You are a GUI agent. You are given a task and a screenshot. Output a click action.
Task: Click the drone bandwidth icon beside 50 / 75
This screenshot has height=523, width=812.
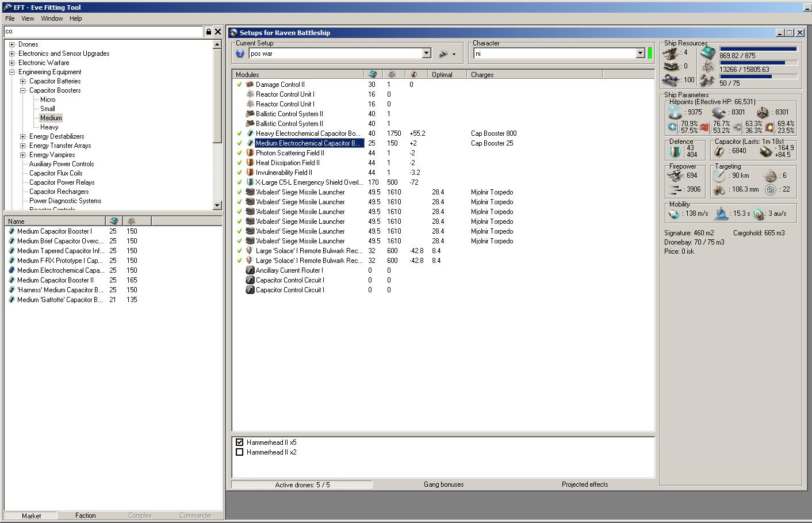click(x=708, y=81)
